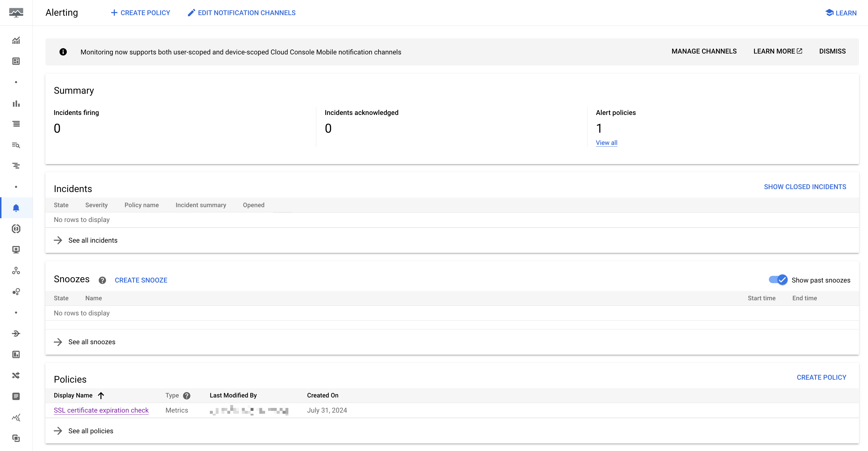This screenshot has height=451, width=868.
Task: Open the Metrics explorer bar chart icon
Action: [x=16, y=103]
